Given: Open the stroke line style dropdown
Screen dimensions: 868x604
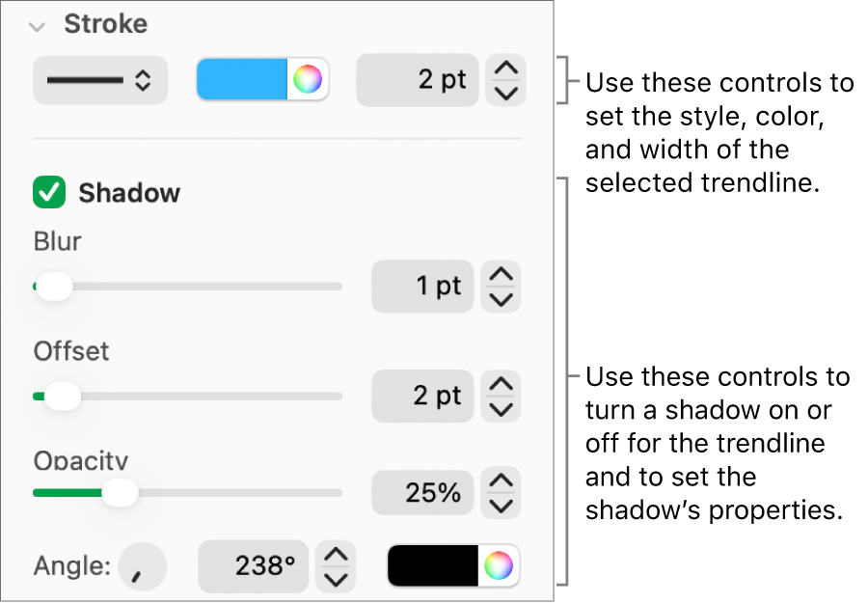Looking at the screenshot, I should [x=99, y=81].
